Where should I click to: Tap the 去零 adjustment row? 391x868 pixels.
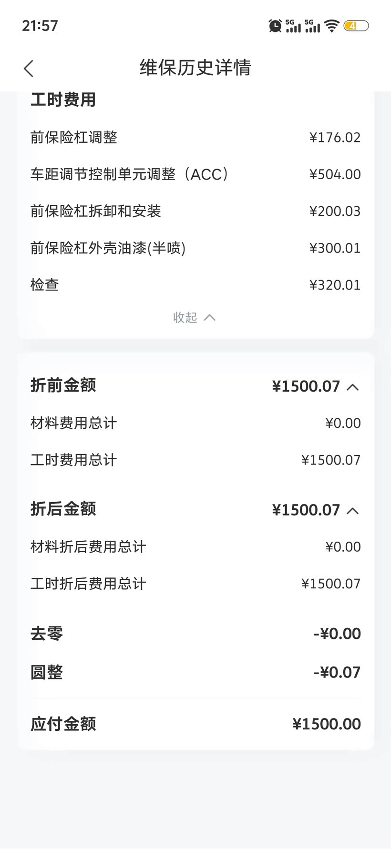coord(195,634)
